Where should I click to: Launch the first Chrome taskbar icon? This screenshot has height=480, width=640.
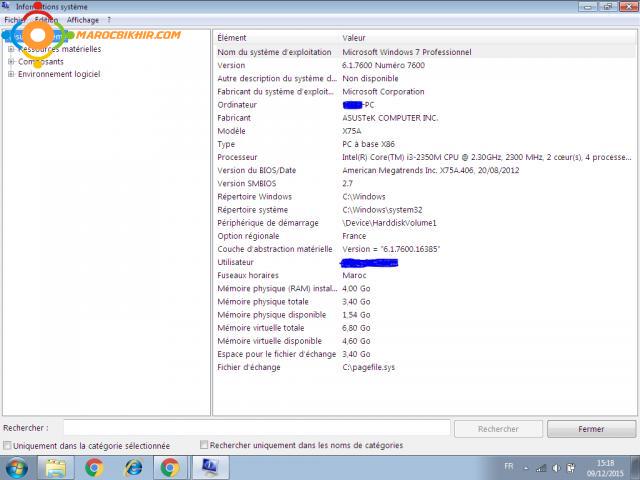point(94,468)
